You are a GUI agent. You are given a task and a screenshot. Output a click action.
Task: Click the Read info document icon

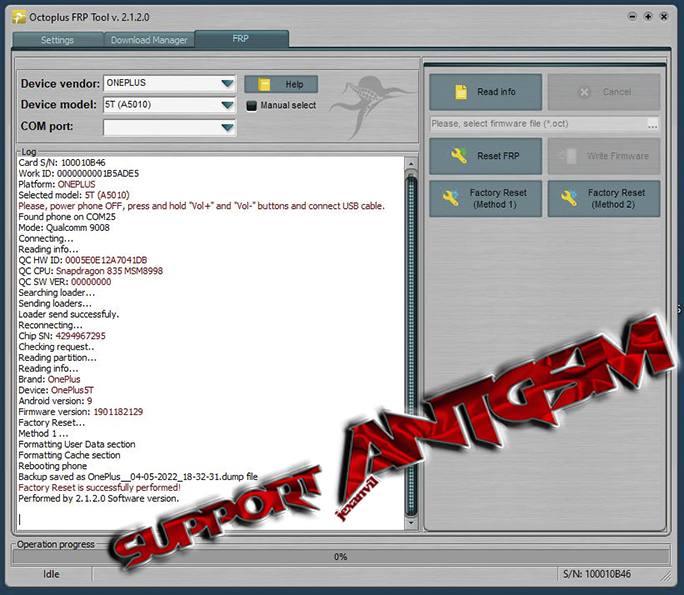(461, 92)
